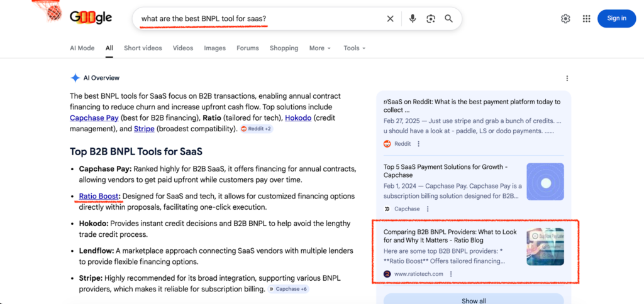This screenshot has height=304, width=644.
Task: Click the 'Lendflow:' bullet text
Action: [x=96, y=251]
